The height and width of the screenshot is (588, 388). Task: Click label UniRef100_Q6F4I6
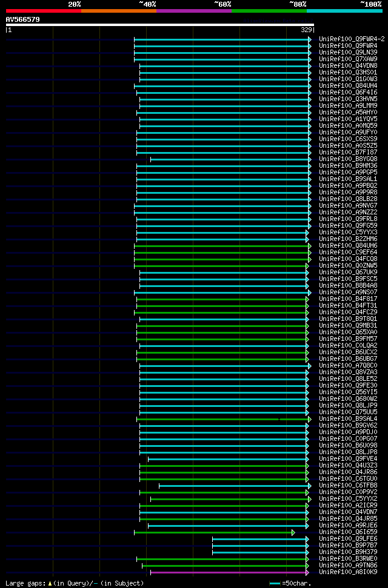pos(348,92)
